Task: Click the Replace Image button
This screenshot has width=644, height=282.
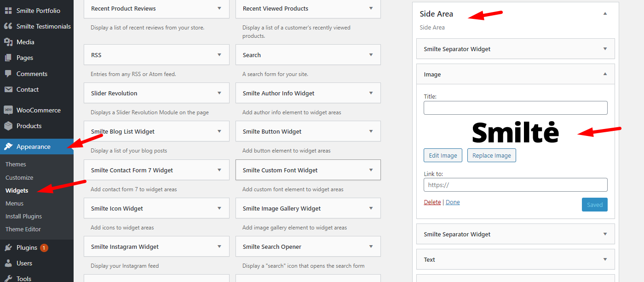Action: point(492,155)
